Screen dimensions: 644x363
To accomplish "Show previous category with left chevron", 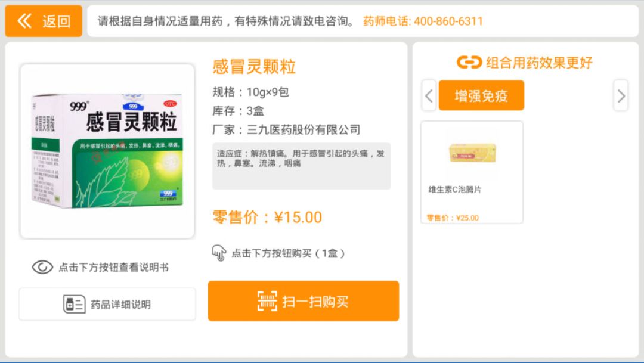I will pyautogui.click(x=429, y=96).
